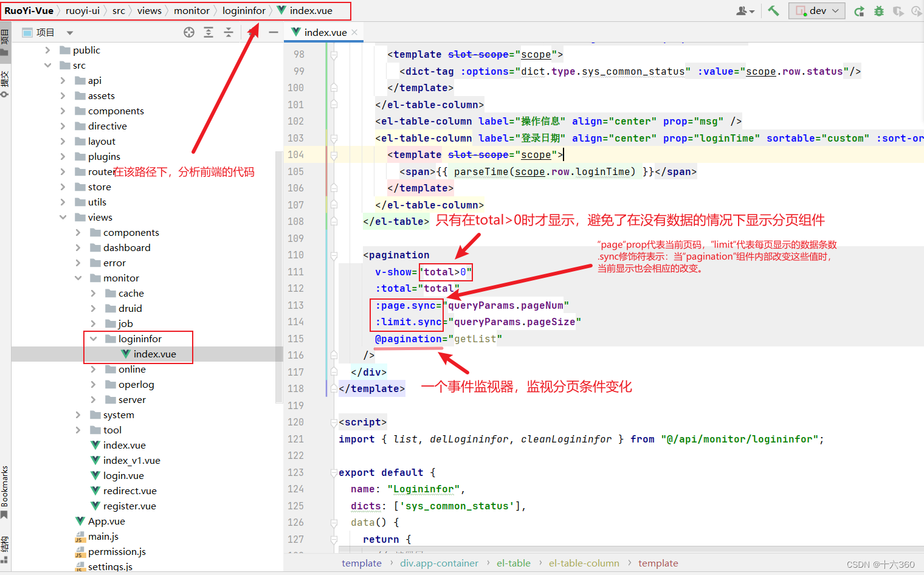Select the directive folder
Screen dimensions: 924x575
tap(107, 126)
